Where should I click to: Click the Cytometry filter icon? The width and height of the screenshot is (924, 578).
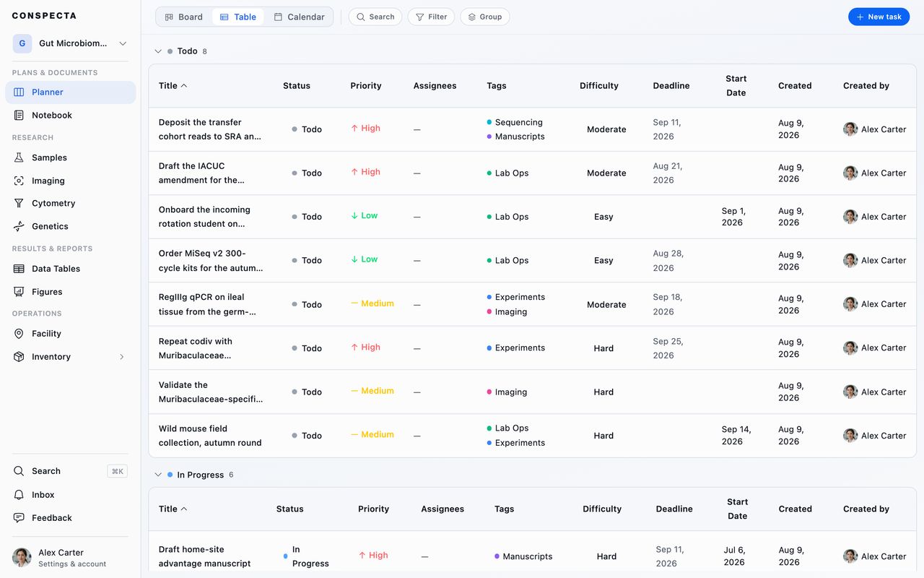tap(19, 204)
